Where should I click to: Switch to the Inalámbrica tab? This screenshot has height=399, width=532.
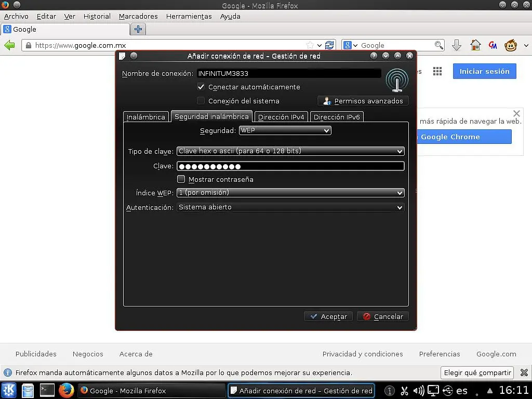tap(146, 117)
